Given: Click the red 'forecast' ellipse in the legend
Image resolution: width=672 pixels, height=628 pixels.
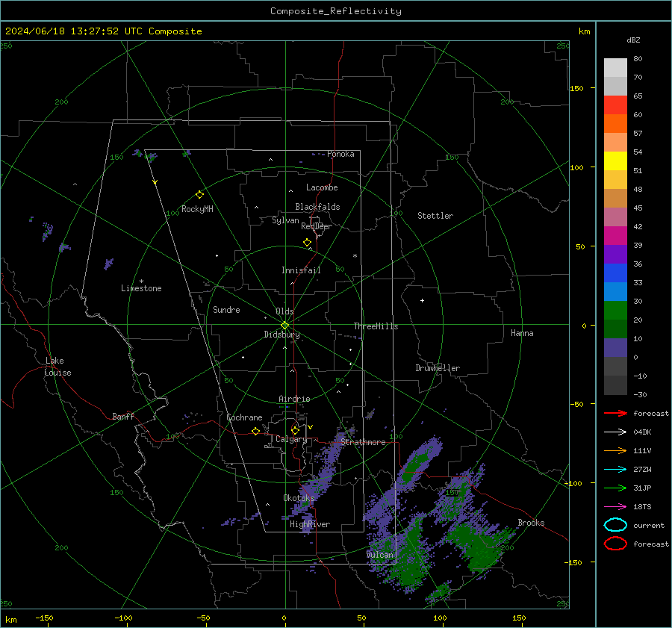Looking at the screenshot, I should click(x=615, y=544).
